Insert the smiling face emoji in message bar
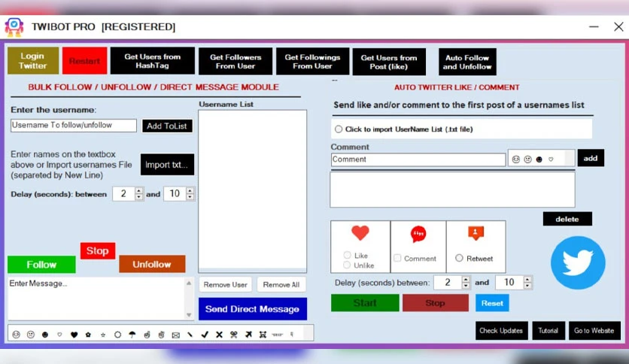This screenshot has width=629, height=364. [16, 335]
